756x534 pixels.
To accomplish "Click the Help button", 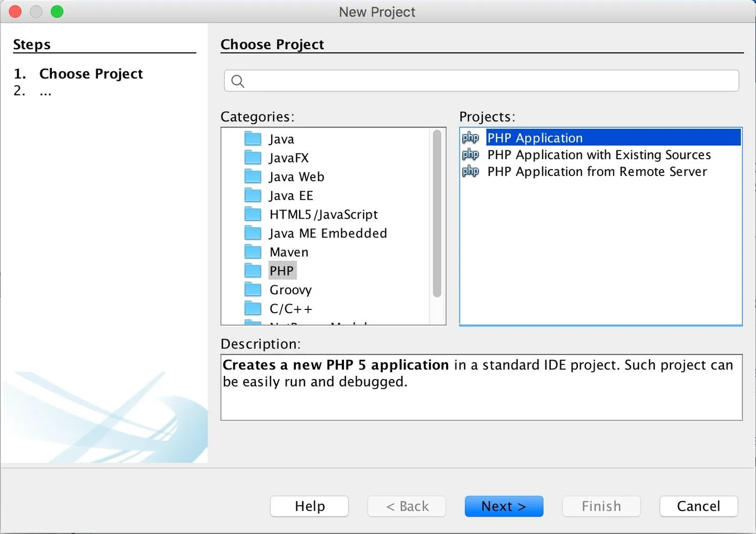I will point(309,506).
